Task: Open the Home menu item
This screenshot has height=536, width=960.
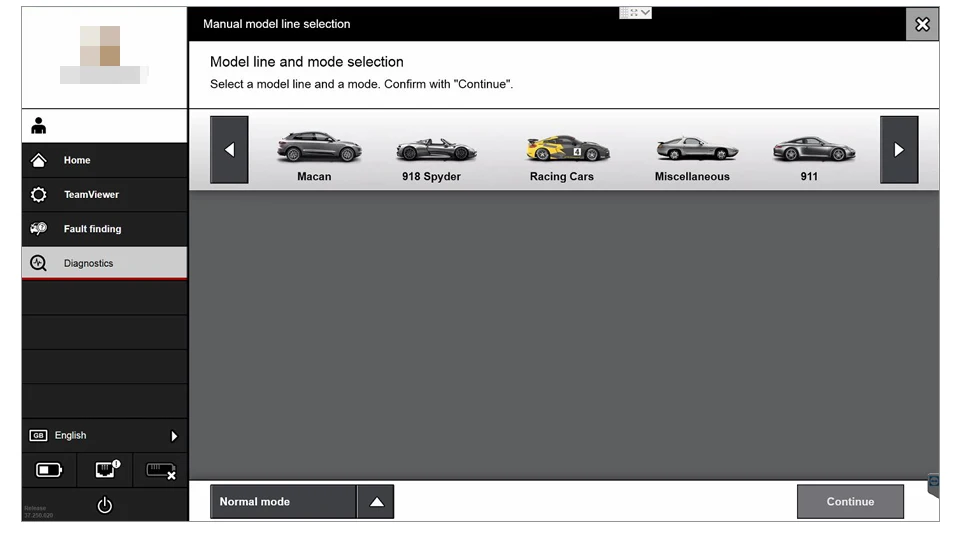Action: click(x=105, y=160)
